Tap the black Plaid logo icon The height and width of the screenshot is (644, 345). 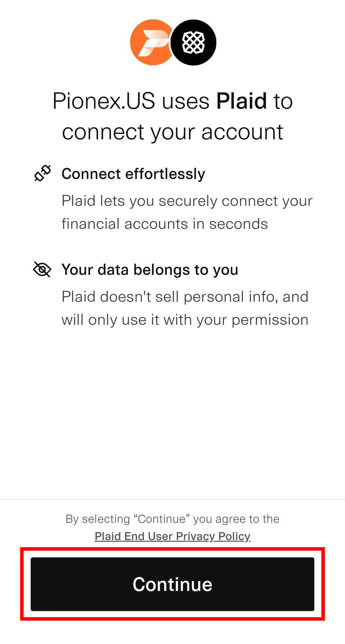[193, 42]
